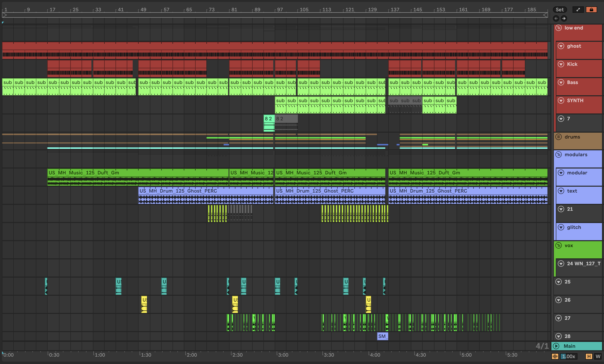Screen dimensions: 604x364
Task: Jump to the previous locator arrow
Action: [556, 18]
